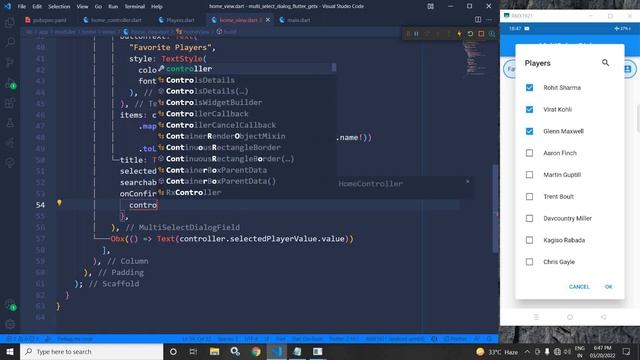
Task: Close the home_view.dart tab
Action: [268, 20]
